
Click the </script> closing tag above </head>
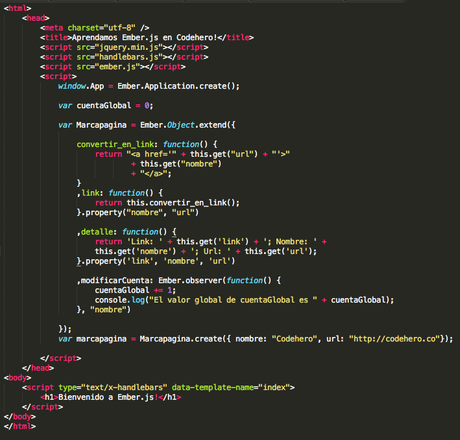click(x=61, y=358)
